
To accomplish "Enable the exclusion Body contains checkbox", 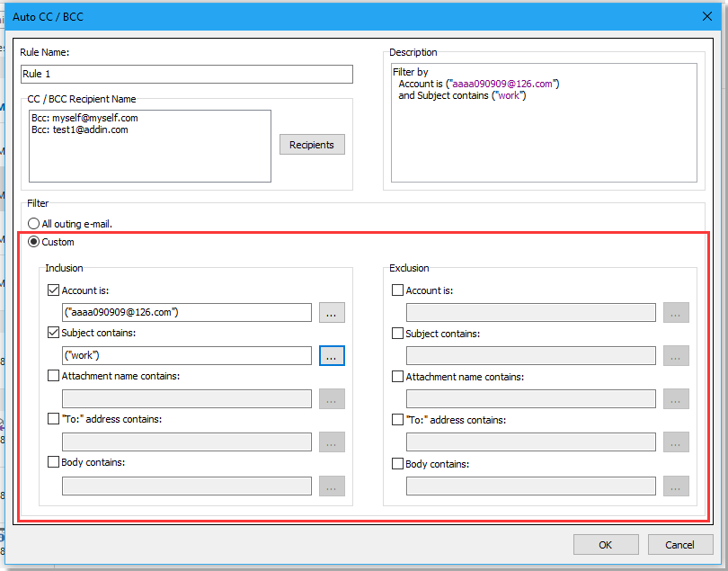I will coord(398,463).
